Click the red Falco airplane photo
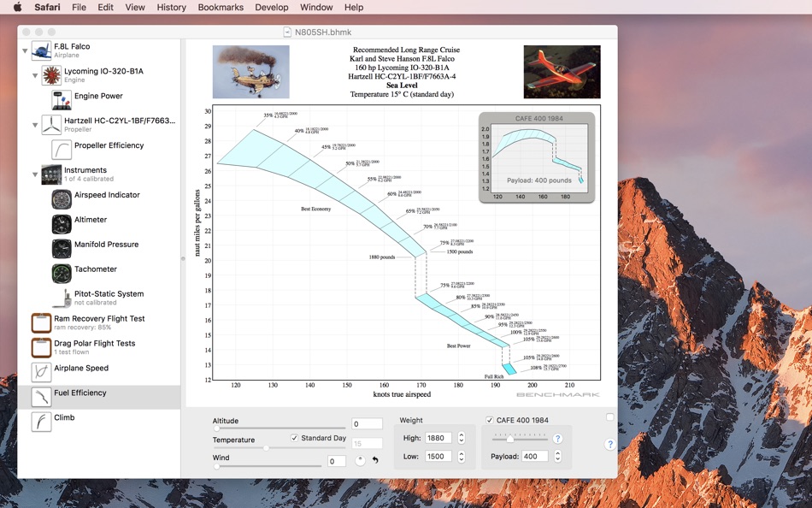This screenshot has width=812, height=508. [562, 72]
